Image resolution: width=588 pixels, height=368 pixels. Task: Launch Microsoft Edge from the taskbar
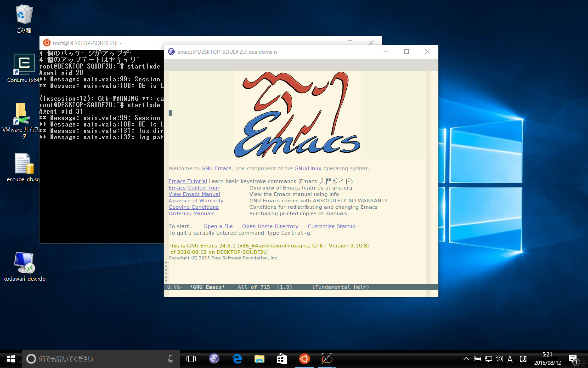point(237,359)
